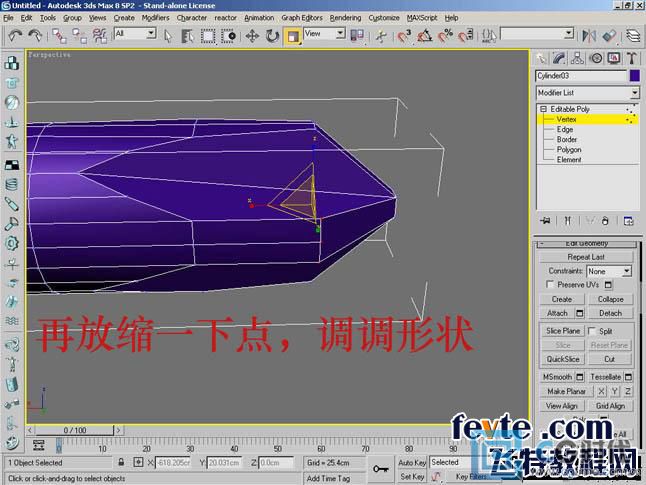Click the Make Planar button
The image size is (646, 485).
(566, 391)
